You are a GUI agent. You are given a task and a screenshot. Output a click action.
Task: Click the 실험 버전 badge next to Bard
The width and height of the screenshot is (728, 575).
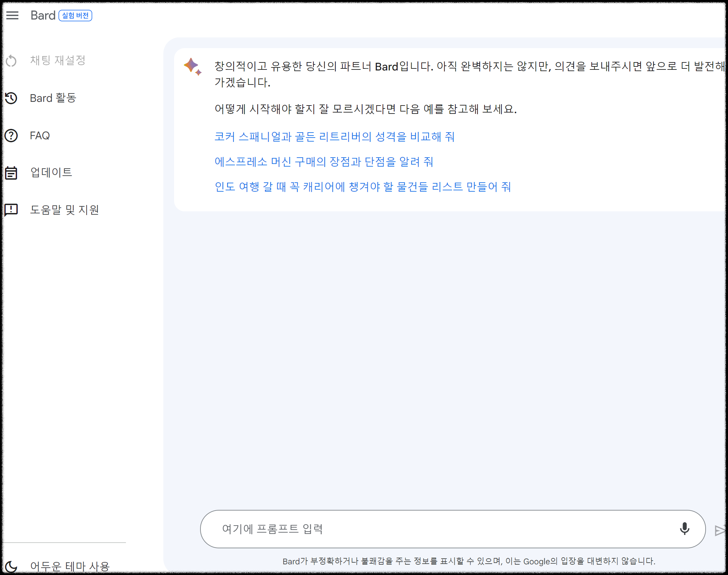click(x=75, y=15)
